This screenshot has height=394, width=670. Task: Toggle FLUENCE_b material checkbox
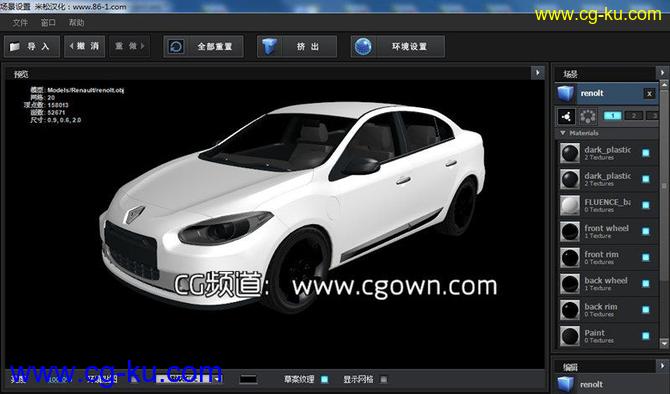(646, 205)
